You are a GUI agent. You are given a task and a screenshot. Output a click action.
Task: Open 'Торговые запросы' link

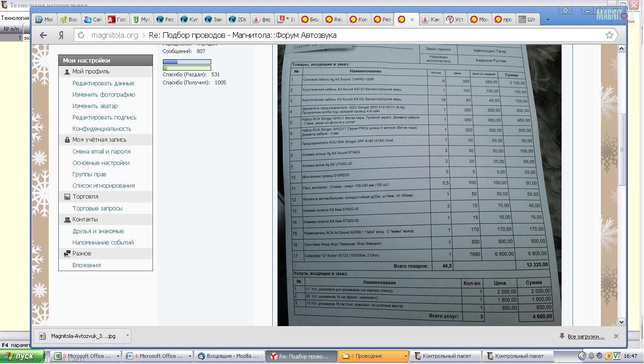click(98, 209)
